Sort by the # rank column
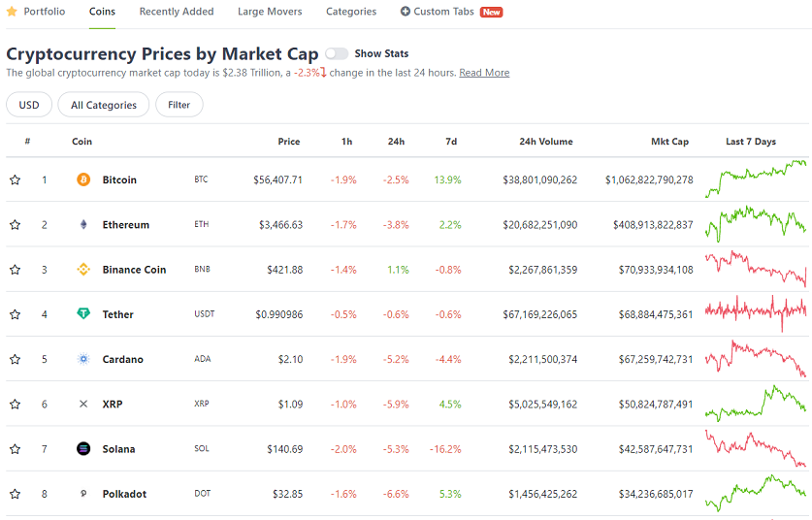Image resolution: width=812 pixels, height=520 pixels. click(x=27, y=141)
